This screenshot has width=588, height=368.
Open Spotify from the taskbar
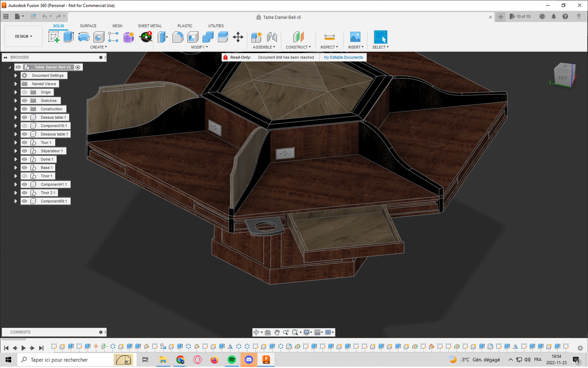(232, 359)
